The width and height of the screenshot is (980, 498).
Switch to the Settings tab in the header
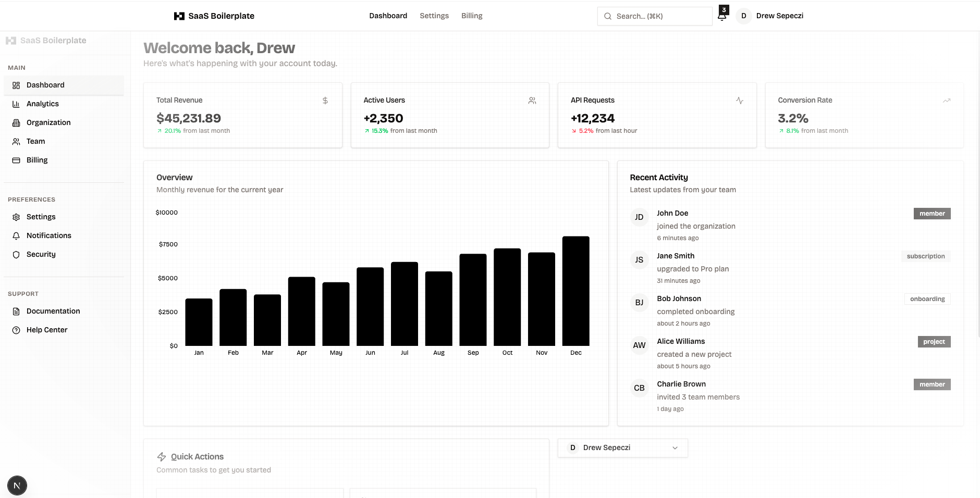click(x=434, y=16)
